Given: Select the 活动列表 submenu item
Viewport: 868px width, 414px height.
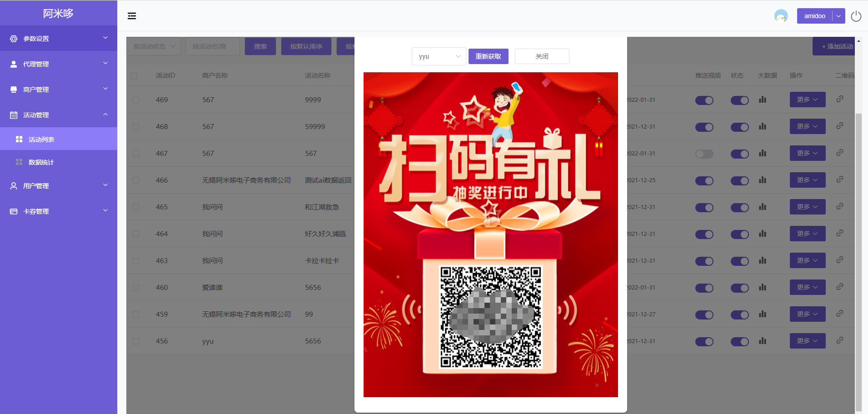Looking at the screenshot, I should click(59, 139).
